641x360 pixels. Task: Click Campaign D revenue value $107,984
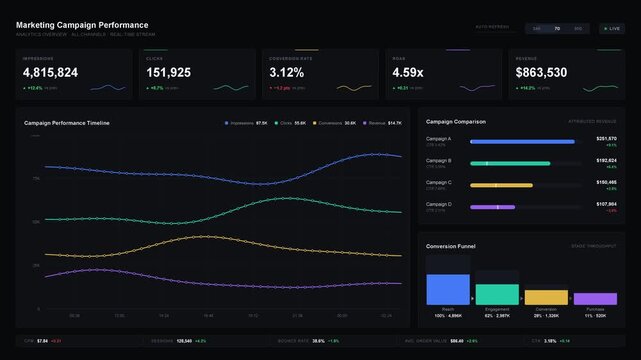pos(606,204)
